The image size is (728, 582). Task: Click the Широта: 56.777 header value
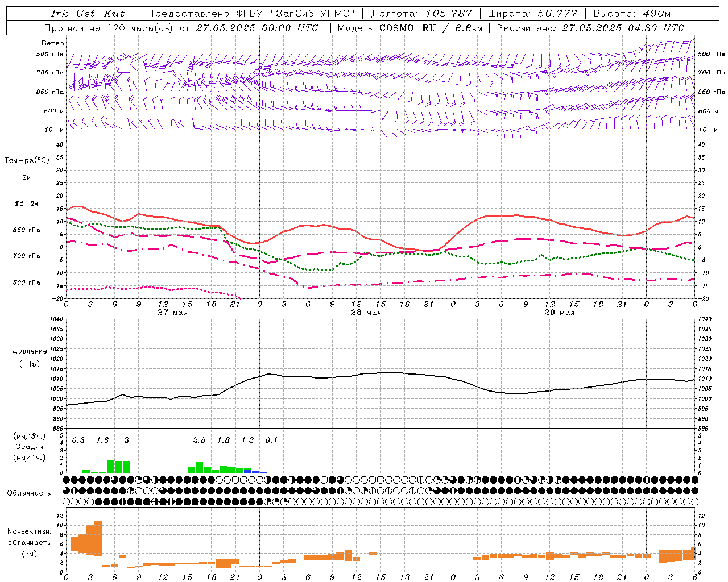(x=532, y=14)
